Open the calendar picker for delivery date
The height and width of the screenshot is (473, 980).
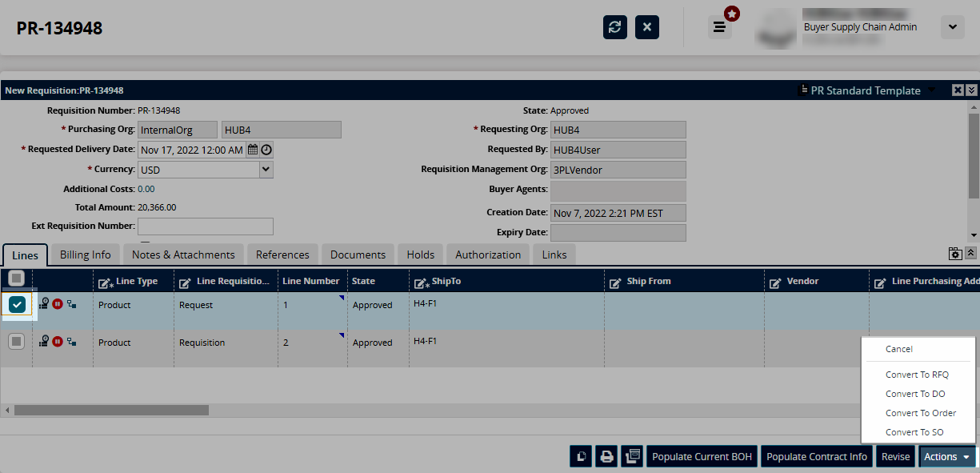click(x=253, y=150)
